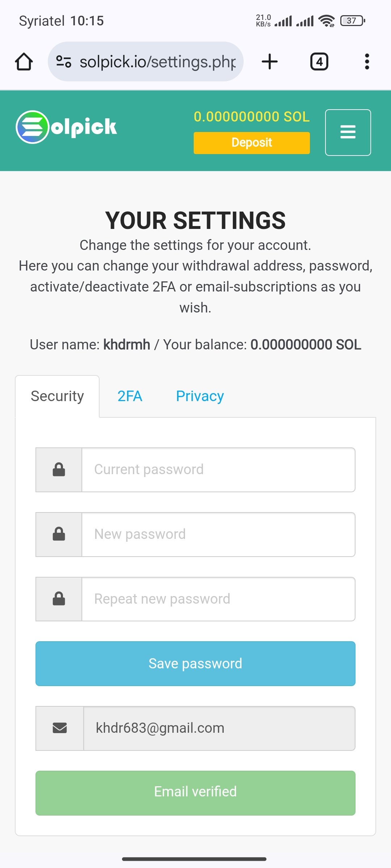The image size is (391, 868).
Task: Tap the lock icon beside Current password
Action: pos(59,470)
